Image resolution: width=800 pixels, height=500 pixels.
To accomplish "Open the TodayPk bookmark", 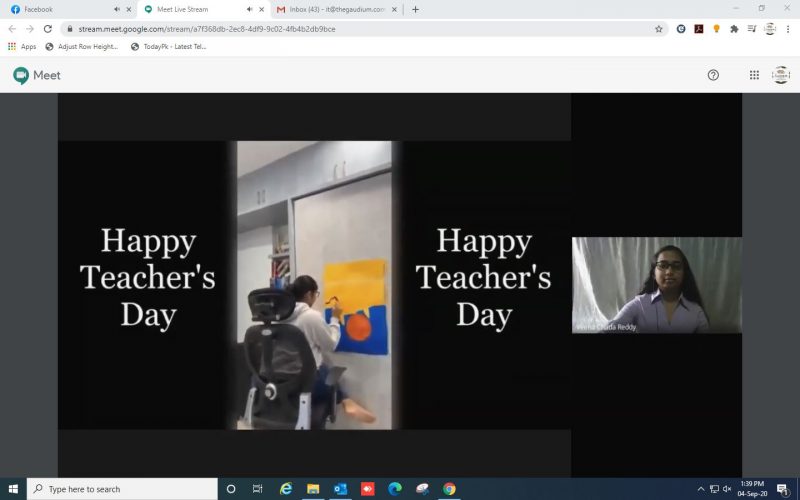I will coord(170,46).
